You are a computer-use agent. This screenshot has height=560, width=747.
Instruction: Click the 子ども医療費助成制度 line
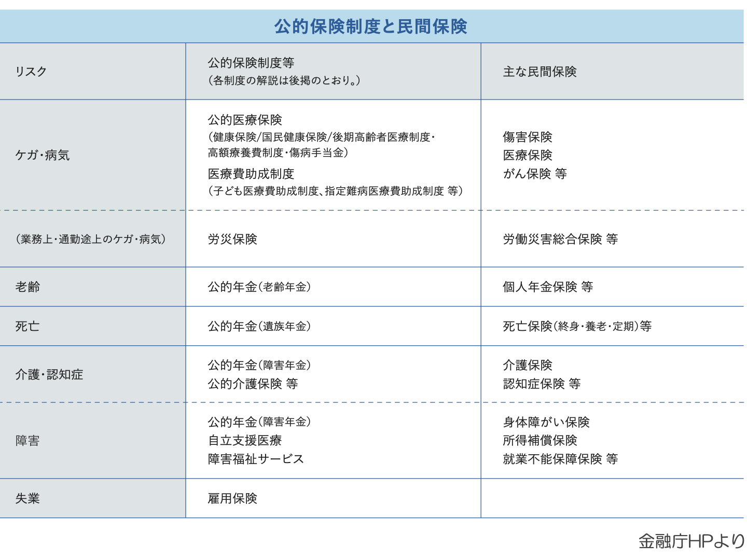[336, 191]
